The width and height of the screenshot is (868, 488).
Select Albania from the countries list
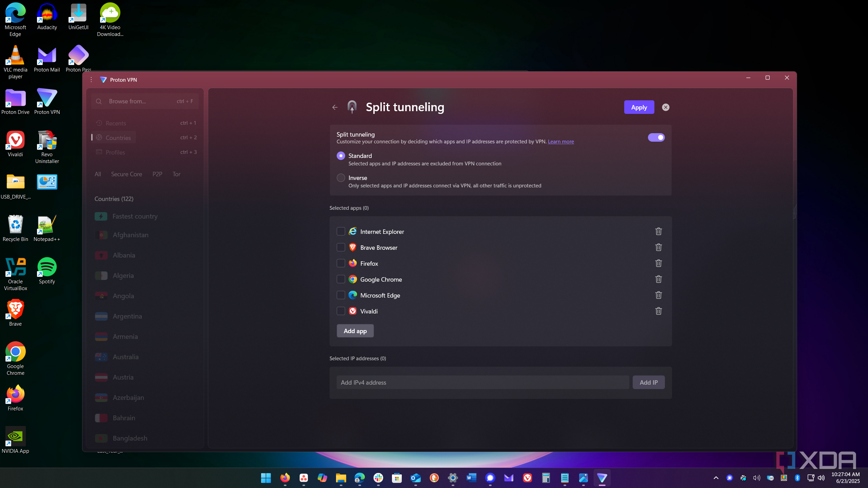click(x=145, y=255)
